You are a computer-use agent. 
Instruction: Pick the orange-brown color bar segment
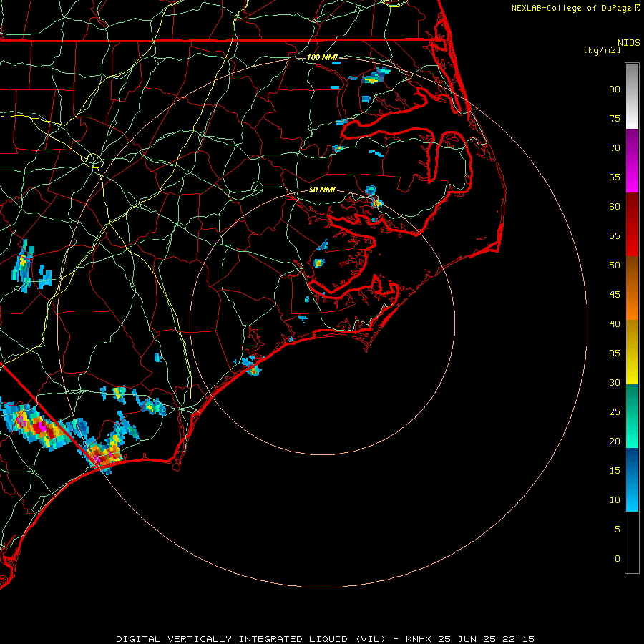(632, 288)
